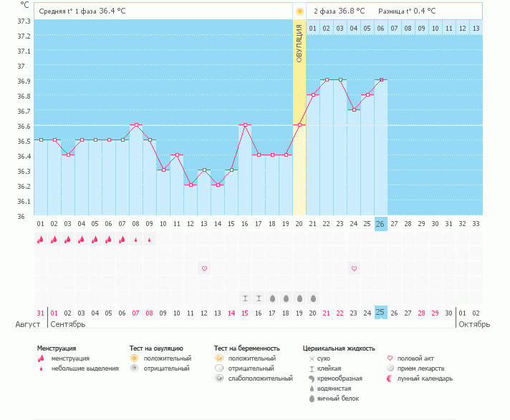The height and width of the screenshot is (420, 510).
Task: Click the sticky cervical fluid icon on cycle day 16
Action: pyautogui.click(x=245, y=298)
